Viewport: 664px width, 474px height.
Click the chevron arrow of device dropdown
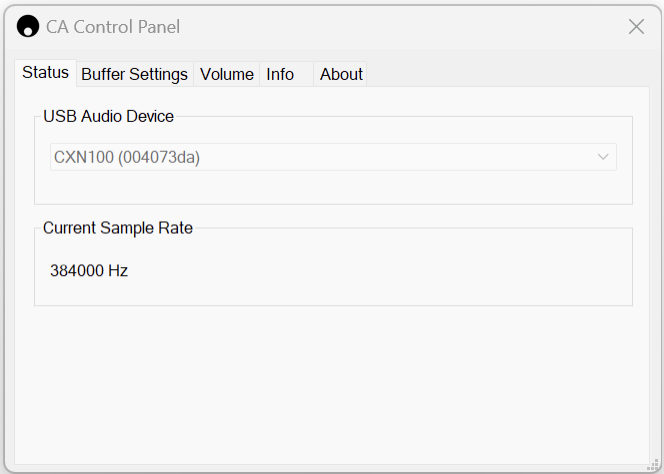pyautogui.click(x=603, y=157)
